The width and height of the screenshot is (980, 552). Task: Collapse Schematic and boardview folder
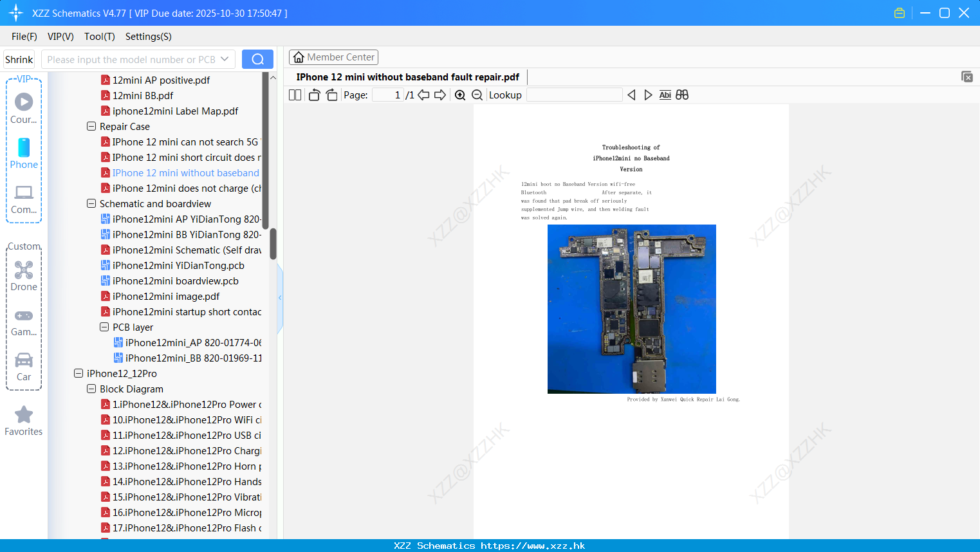coord(91,203)
